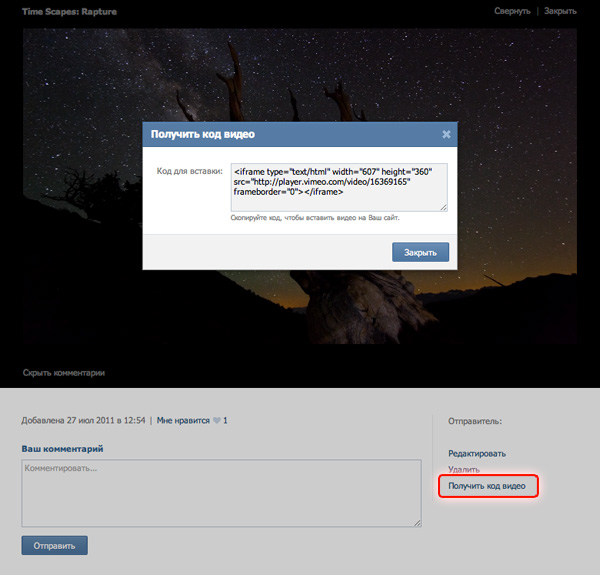Click the Закрыть button in the dialog

tap(420, 252)
